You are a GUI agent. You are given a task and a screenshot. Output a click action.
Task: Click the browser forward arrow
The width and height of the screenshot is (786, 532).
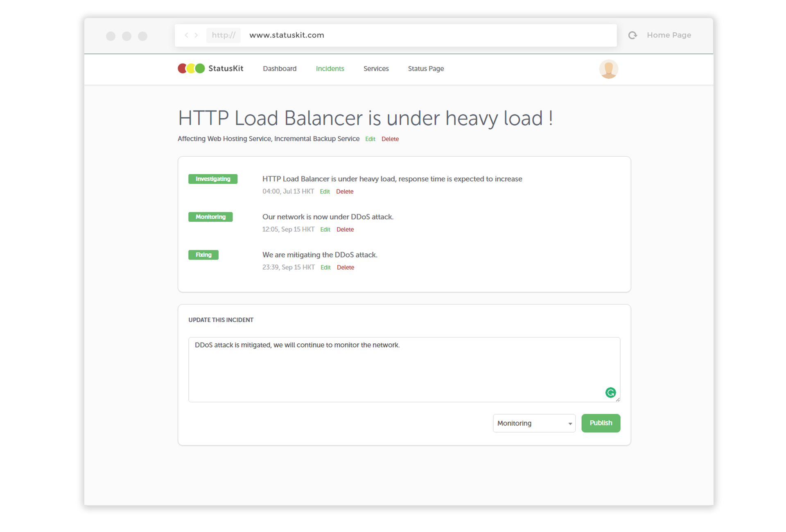pyautogui.click(x=196, y=35)
